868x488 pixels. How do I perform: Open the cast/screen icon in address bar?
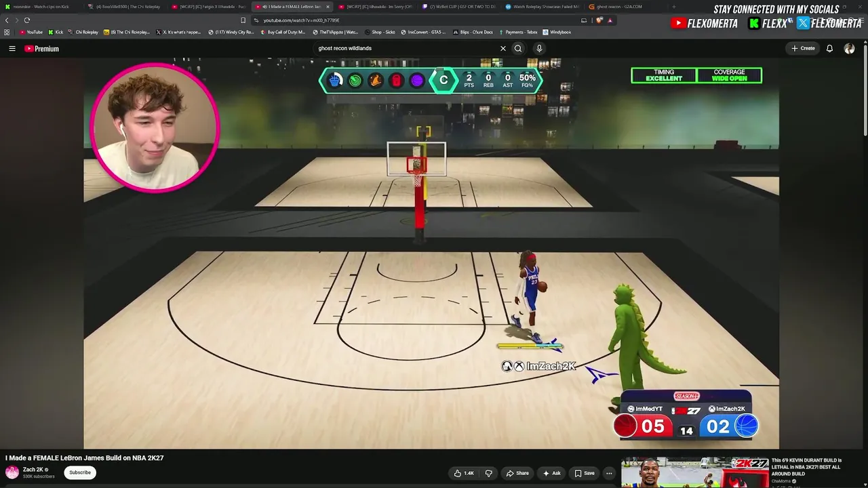coord(585,20)
